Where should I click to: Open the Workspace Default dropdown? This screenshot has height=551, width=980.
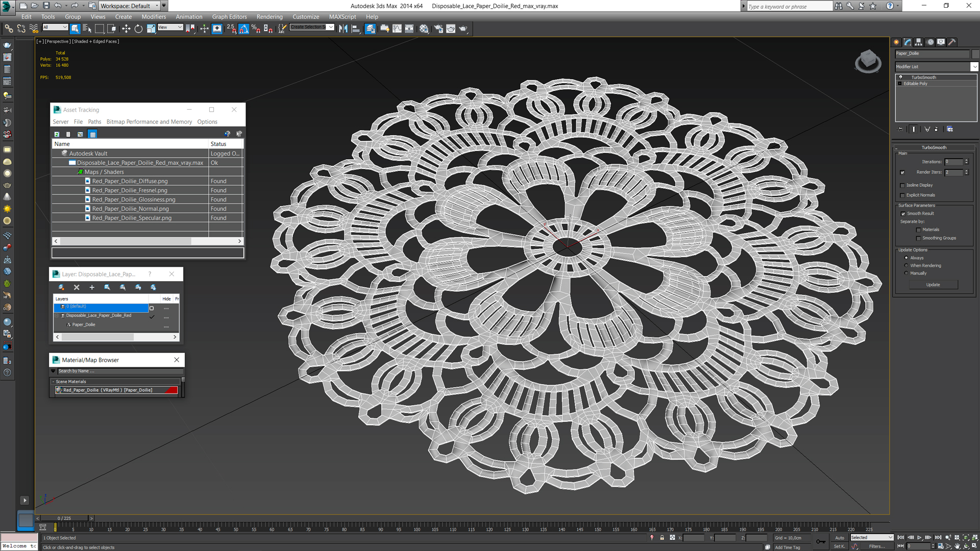pyautogui.click(x=157, y=6)
